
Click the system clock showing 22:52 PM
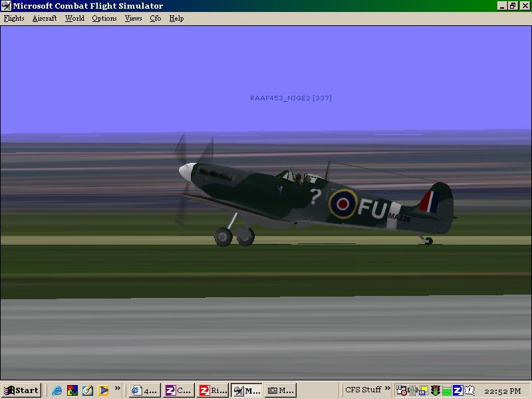point(503,391)
